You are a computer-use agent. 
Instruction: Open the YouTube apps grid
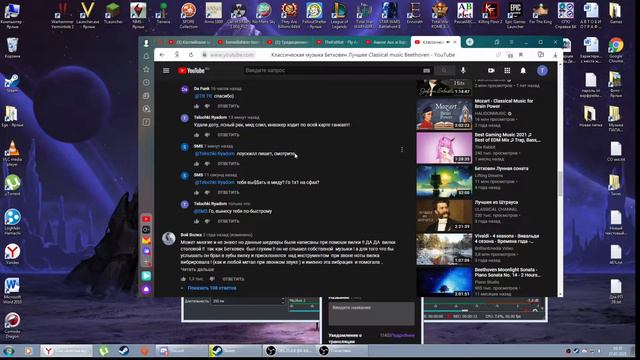(x=507, y=71)
